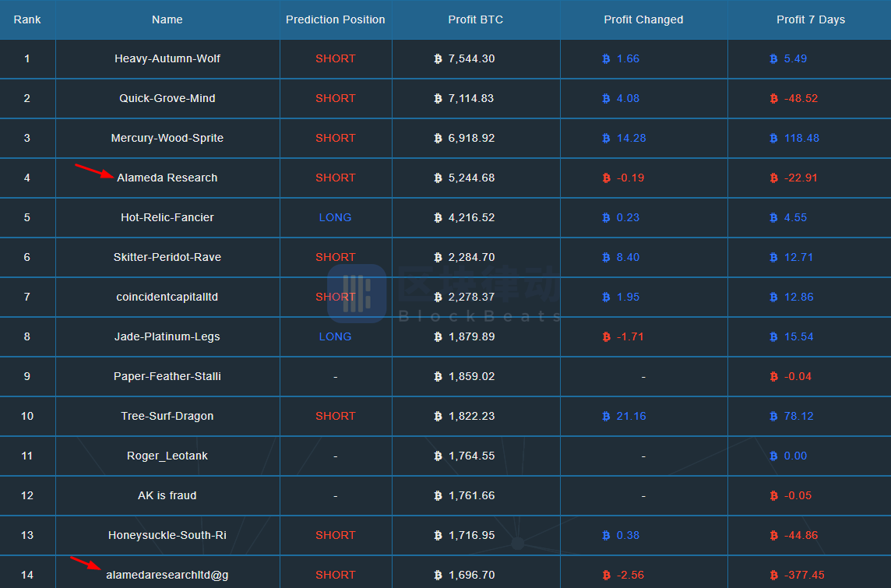Select trader name Quick-Grove-Mind

[x=167, y=98]
